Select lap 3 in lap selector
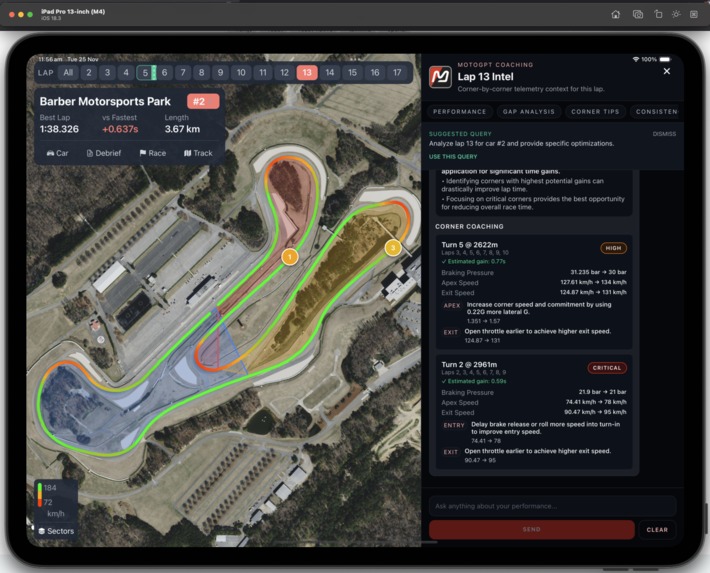The height and width of the screenshot is (573, 710). [107, 72]
